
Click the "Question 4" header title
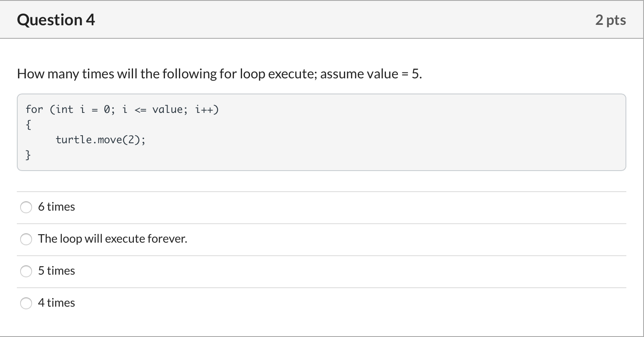point(56,20)
